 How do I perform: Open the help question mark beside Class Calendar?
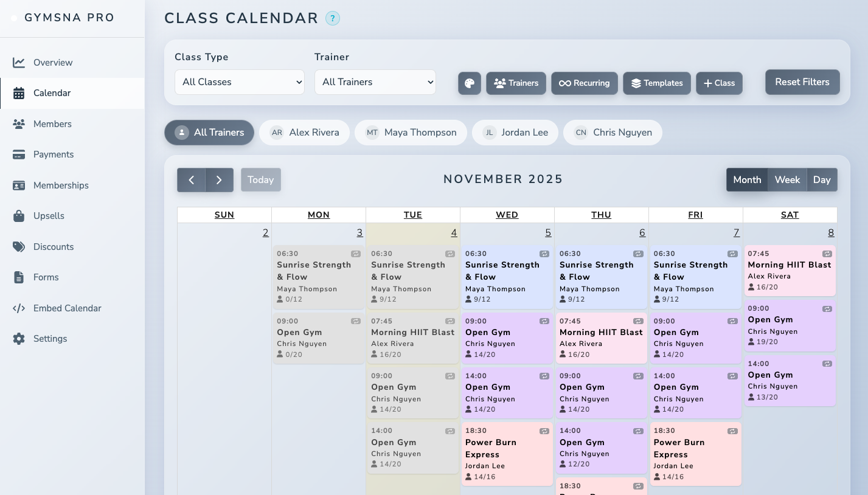tap(333, 18)
